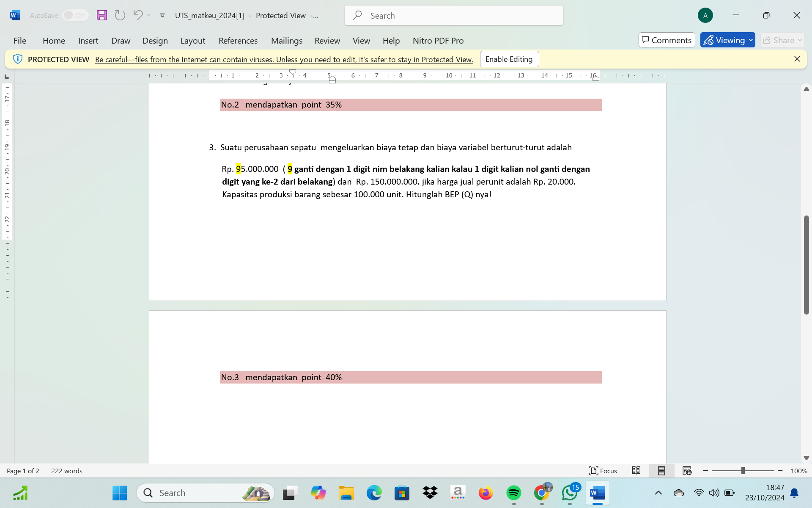The image size is (812, 508).
Task: Open the Help tab
Action: (391, 40)
